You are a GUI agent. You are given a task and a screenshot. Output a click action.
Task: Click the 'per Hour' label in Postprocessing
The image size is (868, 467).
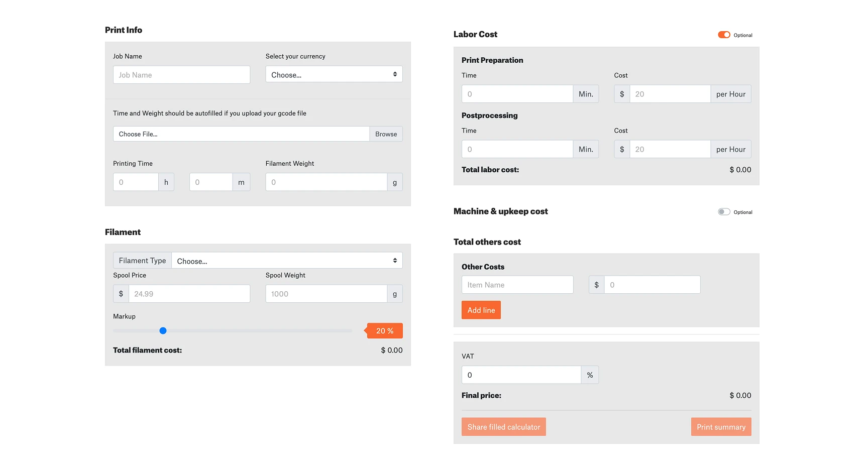[731, 149]
